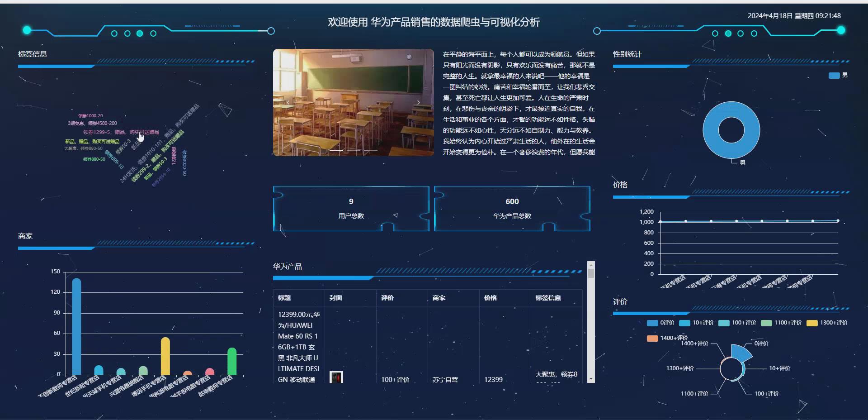Image resolution: width=868 pixels, height=420 pixels.
Task: Click word cloud tag 新品，赠品，购买可送赠品
Action: coord(92,142)
